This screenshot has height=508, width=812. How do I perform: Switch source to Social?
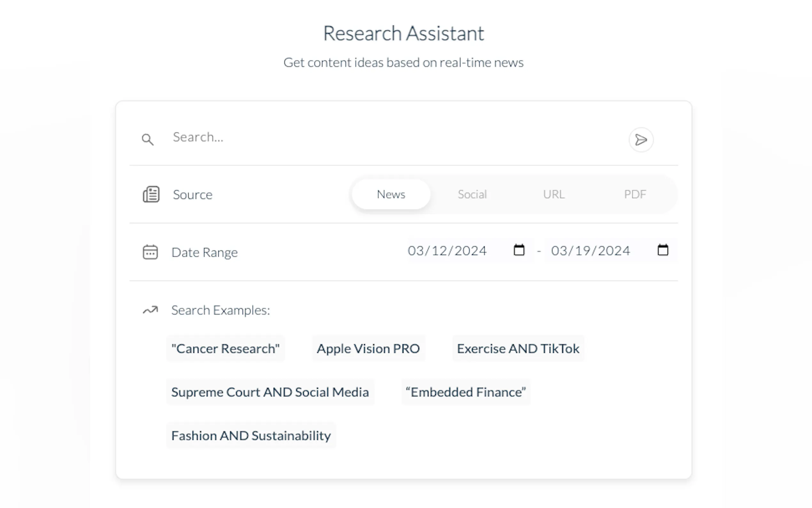click(x=472, y=194)
